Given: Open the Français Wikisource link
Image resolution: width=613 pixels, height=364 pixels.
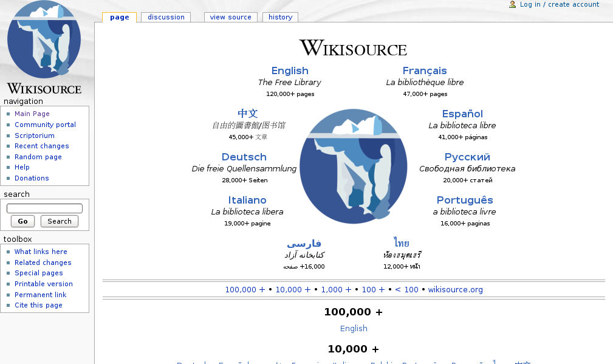Looking at the screenshot, I should point(425,70).
